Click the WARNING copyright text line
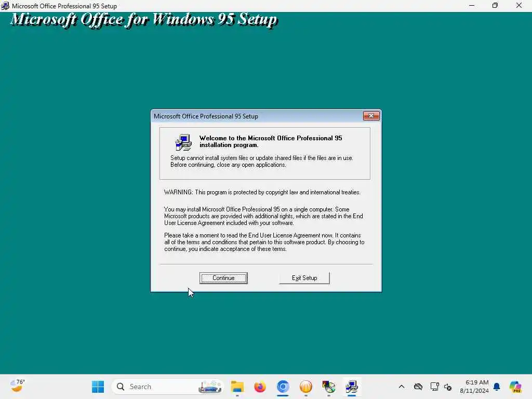Image resolution: width=532 pixels, height=399 pixels. point(262,192)
